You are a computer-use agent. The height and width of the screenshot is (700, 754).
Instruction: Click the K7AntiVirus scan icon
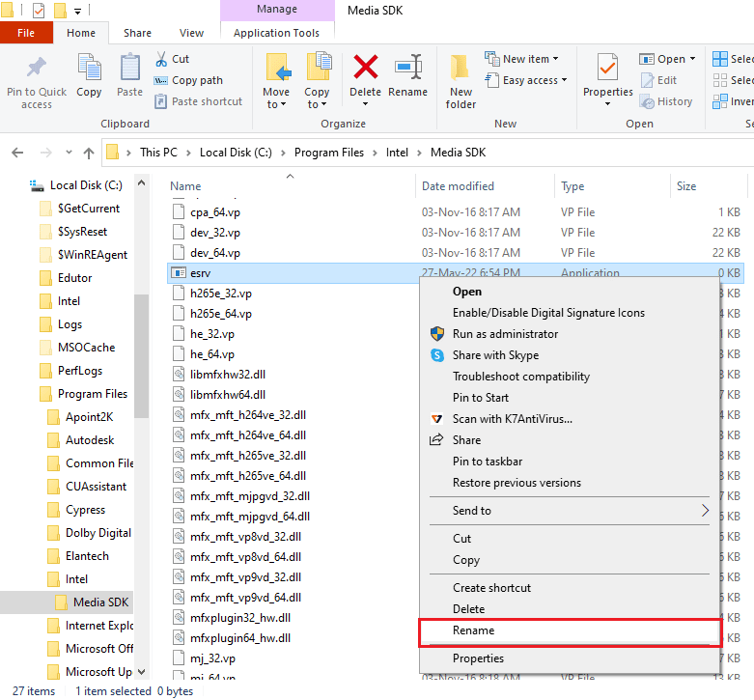pos(437,419)
